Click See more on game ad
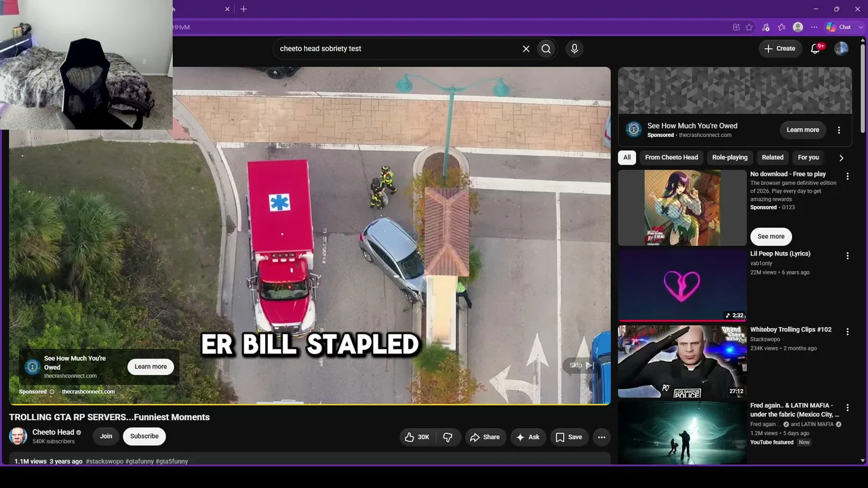The height and width of the screenshot is (488, 868). pyautogui.click(x=771, y=237)
